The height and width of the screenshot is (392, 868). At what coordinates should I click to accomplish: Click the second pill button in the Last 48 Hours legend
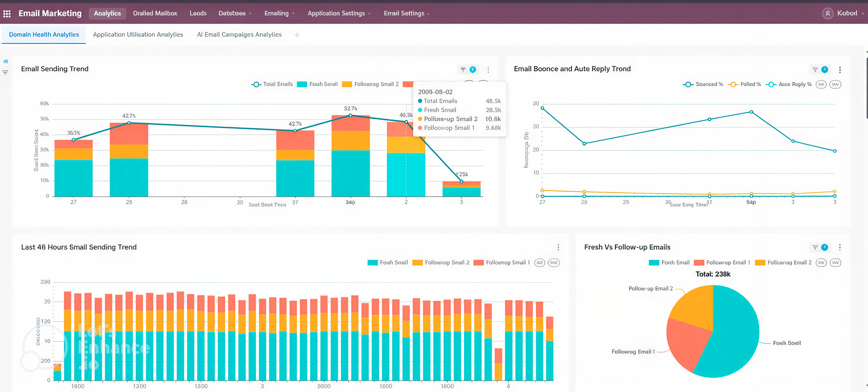(x=554, y=263)
